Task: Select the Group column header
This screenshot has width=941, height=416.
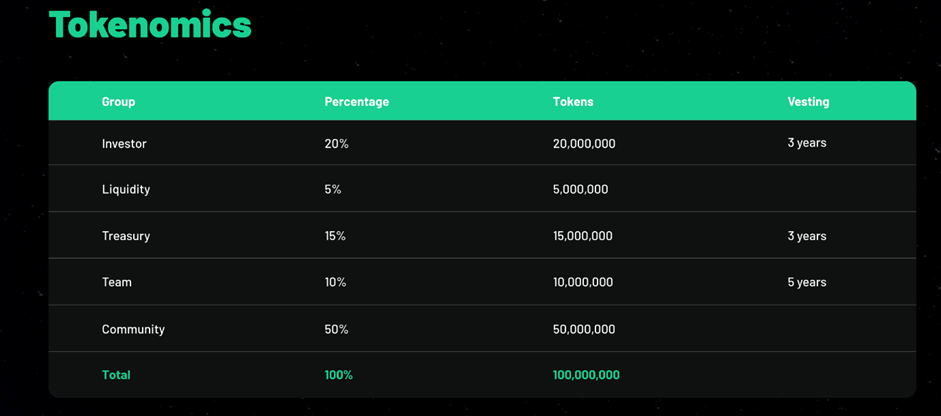Action: click(118, 102)
